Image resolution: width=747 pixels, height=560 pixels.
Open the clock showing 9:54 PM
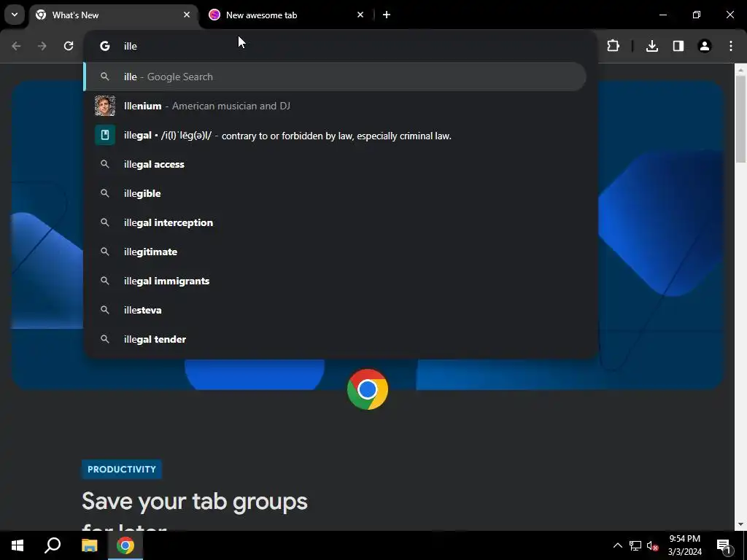tap(684, 545)
